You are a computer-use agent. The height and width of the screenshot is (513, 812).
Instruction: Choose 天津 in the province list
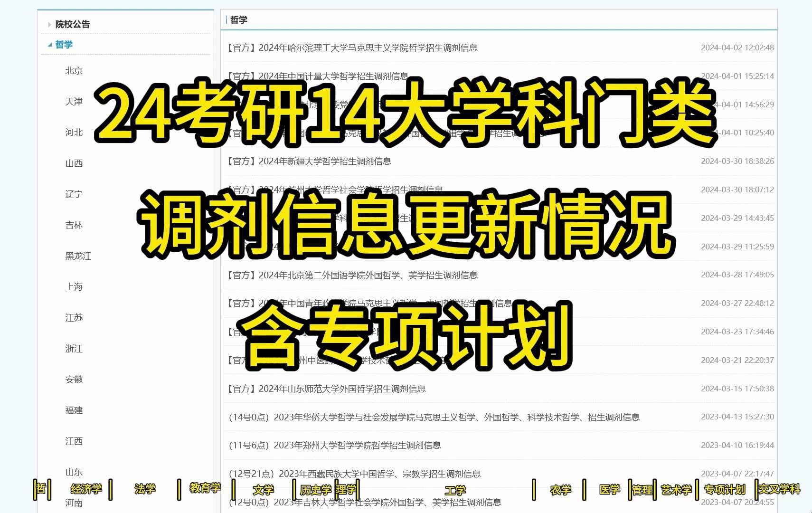tap(74, 102)
